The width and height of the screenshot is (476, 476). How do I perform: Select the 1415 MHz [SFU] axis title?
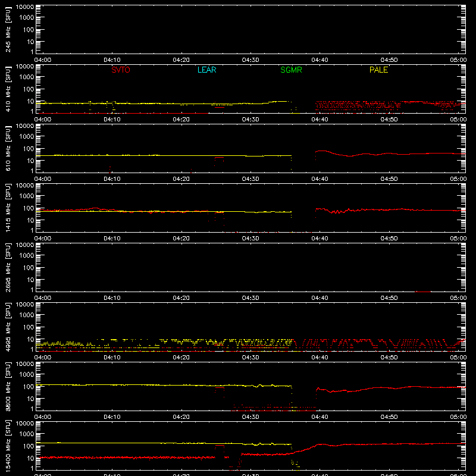[x=8, y=208]
